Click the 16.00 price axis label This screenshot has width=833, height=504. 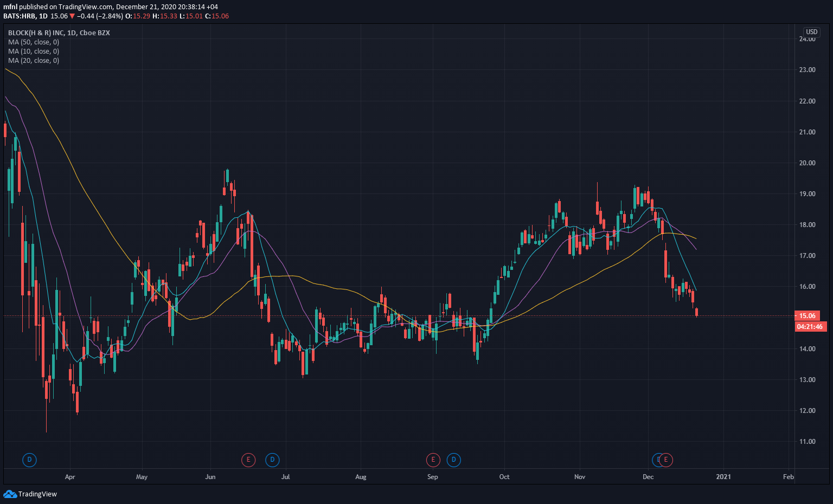(x=808, y=287)
